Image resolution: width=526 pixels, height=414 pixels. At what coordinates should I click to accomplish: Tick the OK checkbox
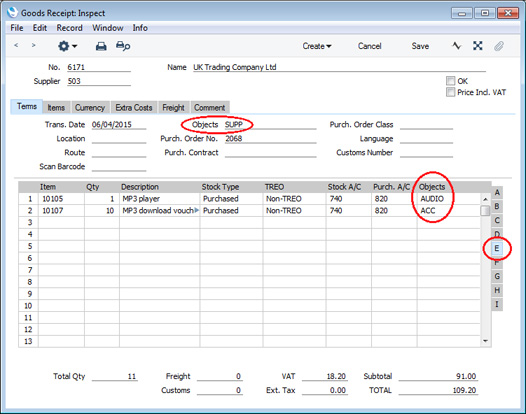[450, 81]
